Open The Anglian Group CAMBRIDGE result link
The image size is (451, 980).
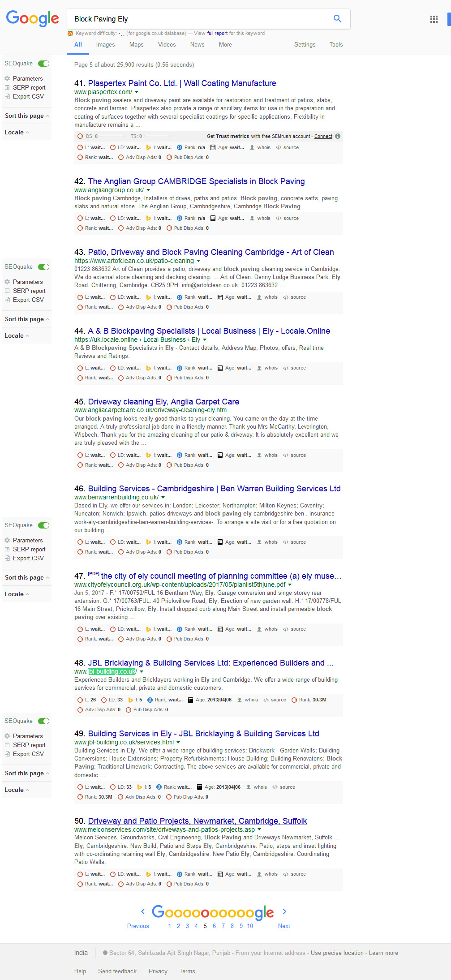[x=196, y=181]
